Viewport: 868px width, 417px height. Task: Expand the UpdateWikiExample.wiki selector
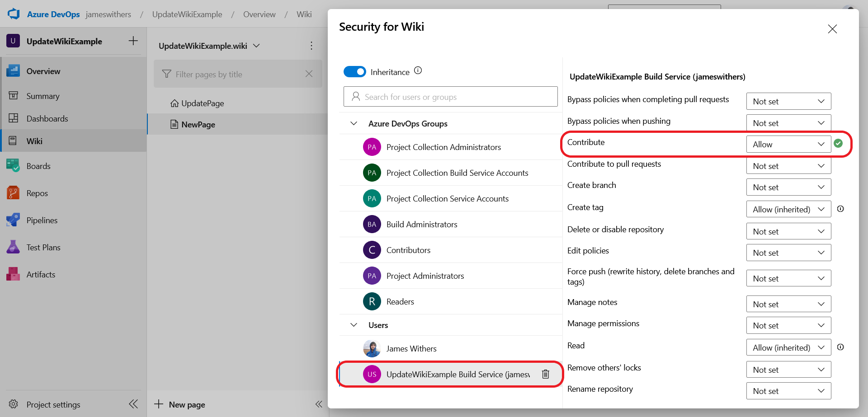tap(209, 46)
